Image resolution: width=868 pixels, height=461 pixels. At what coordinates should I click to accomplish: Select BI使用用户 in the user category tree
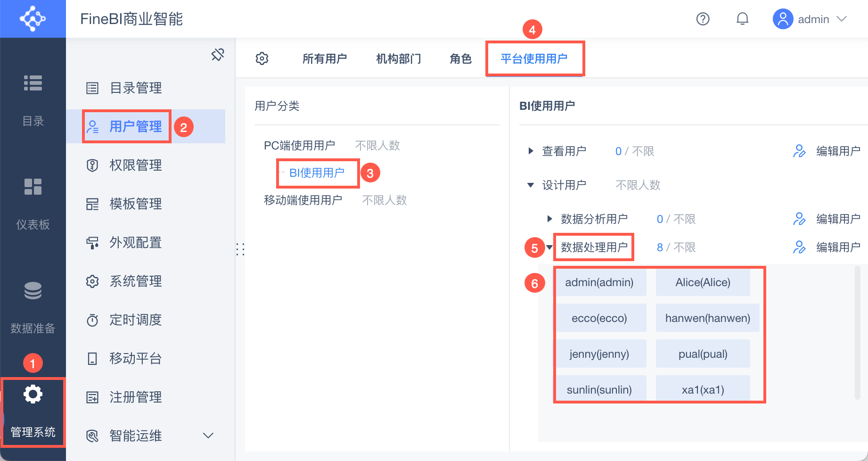(x=317, y=173)
